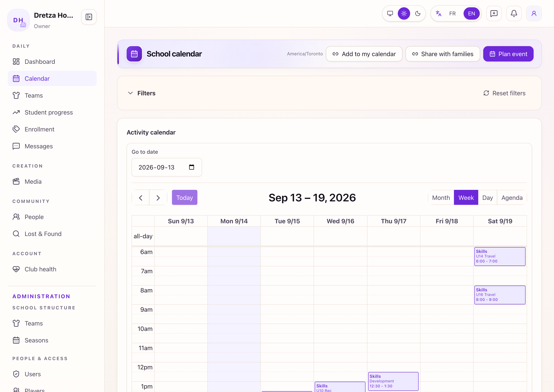
Task: Expand the Filters section chevron
Action: pos(130,93)
